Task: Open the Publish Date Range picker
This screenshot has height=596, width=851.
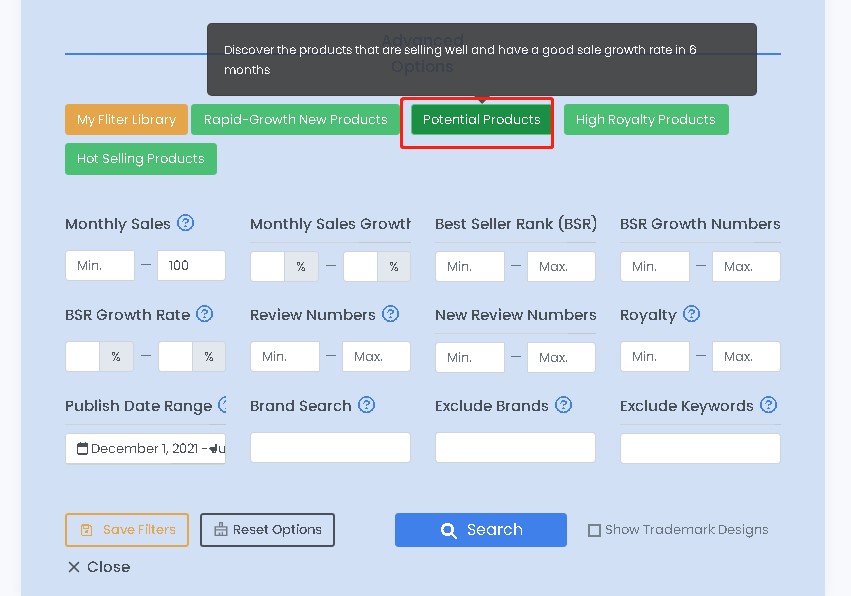Action: 145,448
